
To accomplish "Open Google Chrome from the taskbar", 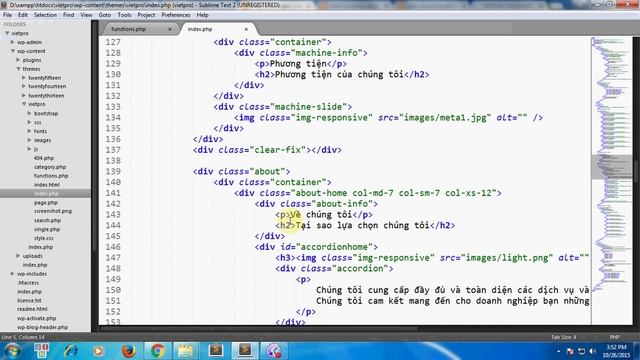I will click(158, 351).
